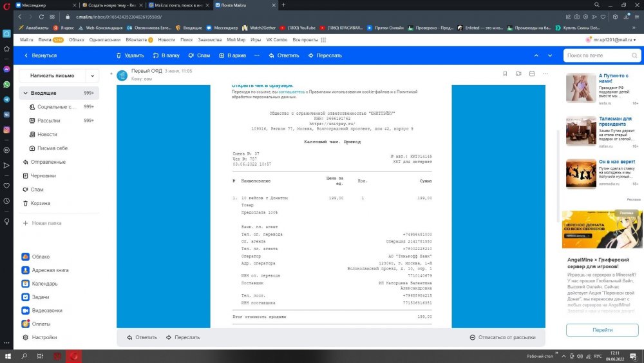Mark the message as Спам
This screenshot has height=363, width=644.
click(x=199, y=55)
